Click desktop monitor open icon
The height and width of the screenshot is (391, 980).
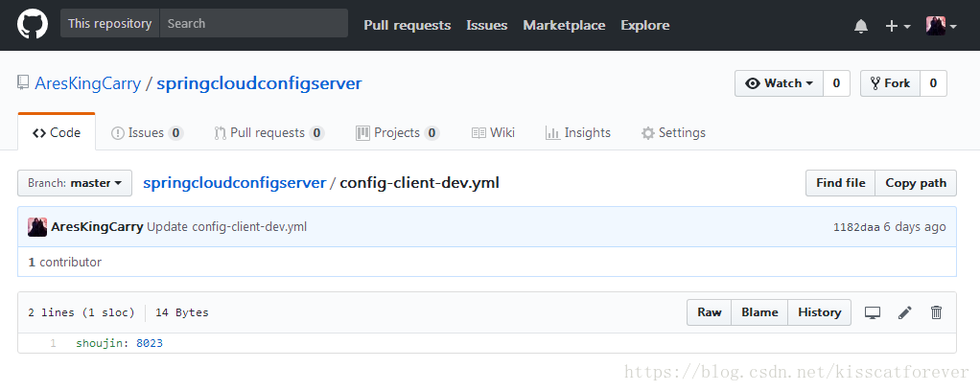point(873,312)
